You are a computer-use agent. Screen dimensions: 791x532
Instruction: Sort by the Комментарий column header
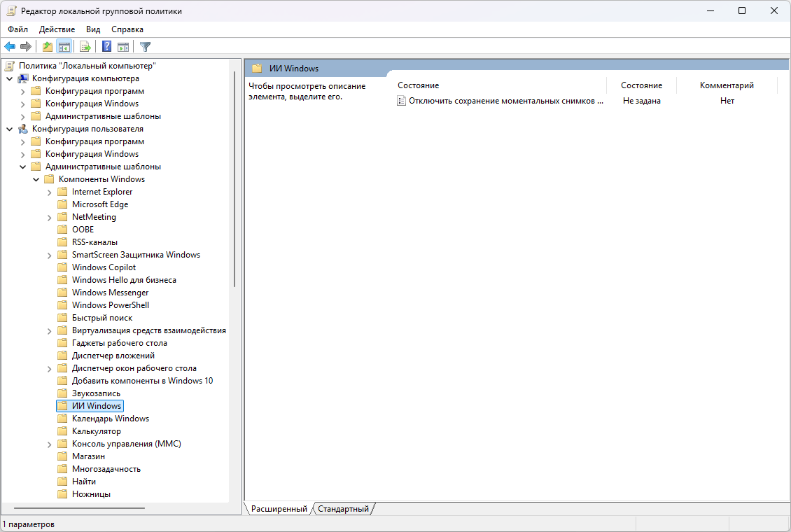click(x=727, y=85)
